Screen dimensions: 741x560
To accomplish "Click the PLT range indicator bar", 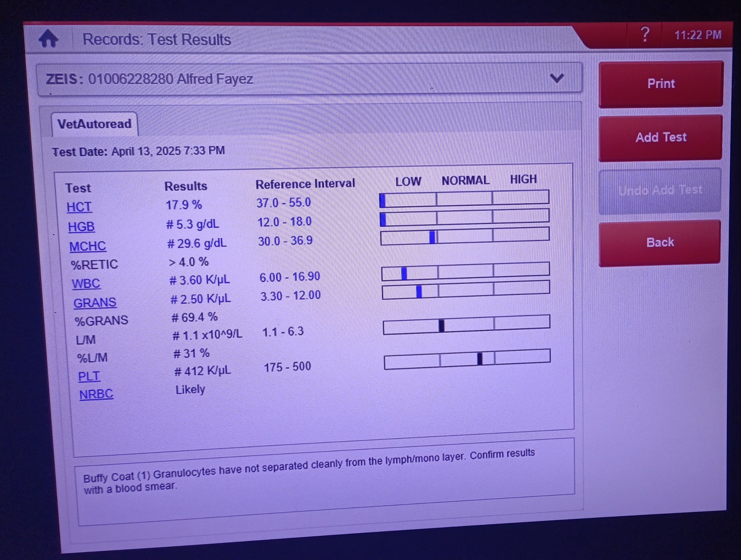I will click(467, 359).
